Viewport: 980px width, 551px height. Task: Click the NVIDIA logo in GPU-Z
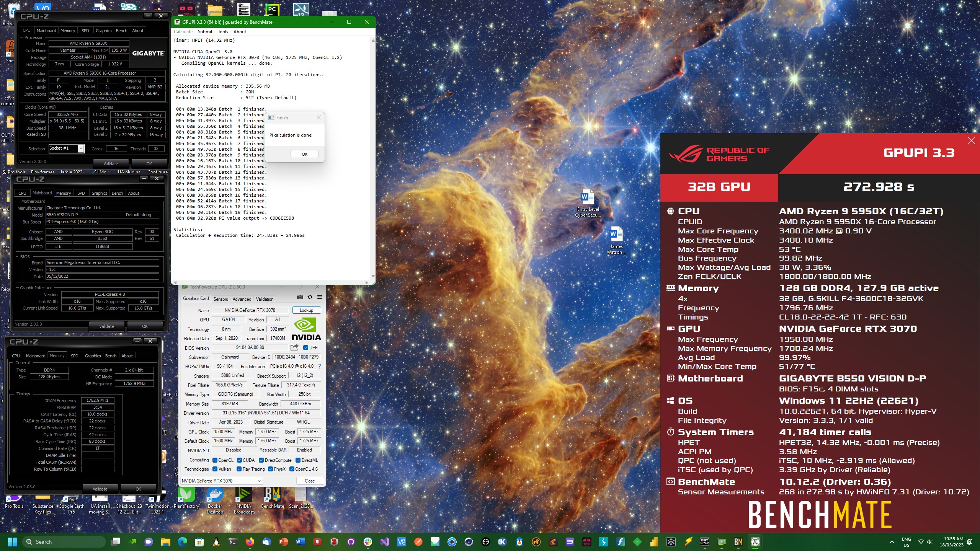point(306,329)
